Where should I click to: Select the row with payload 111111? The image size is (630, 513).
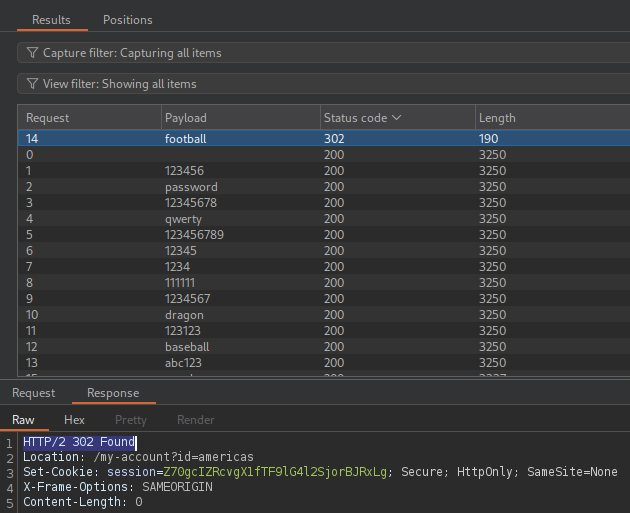point(324,283)
